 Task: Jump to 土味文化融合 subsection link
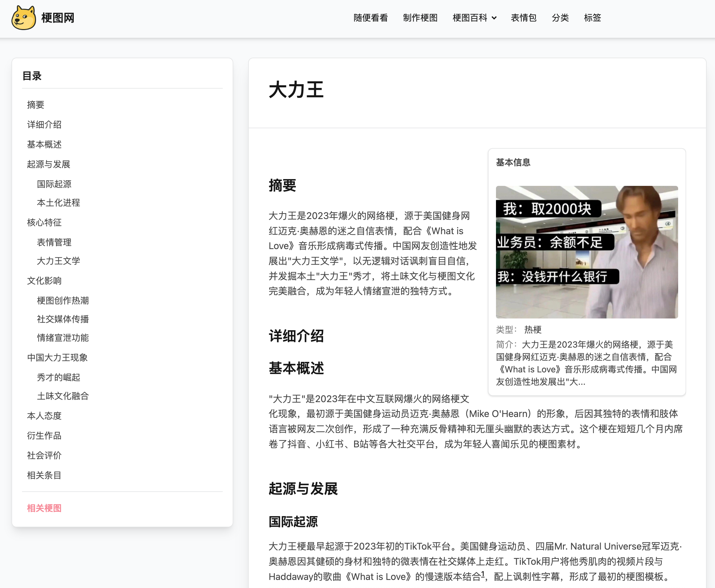point(63,396)
